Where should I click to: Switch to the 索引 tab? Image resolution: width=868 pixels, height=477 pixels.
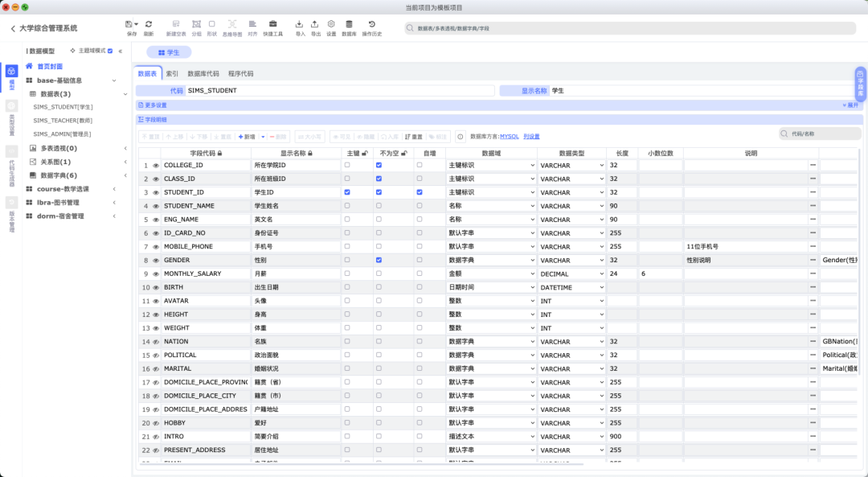tap(172, 74)
